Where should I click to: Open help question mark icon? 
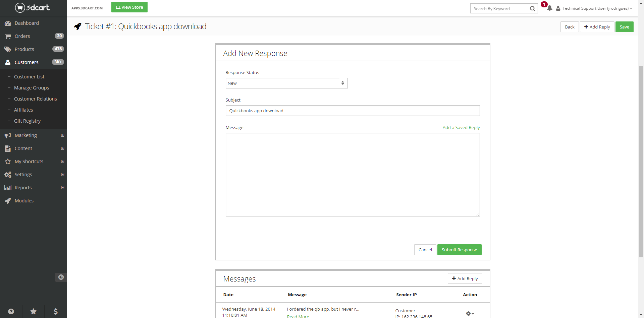[x=11, y=312]
